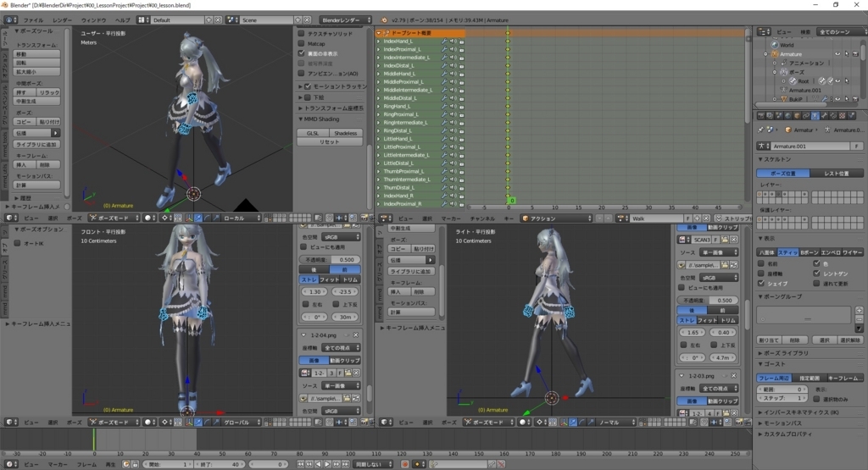Image resolution: width=868 pixels, height=470 pixels.
Task: Open the timeline マーカー menu
Action: [57, 464]
